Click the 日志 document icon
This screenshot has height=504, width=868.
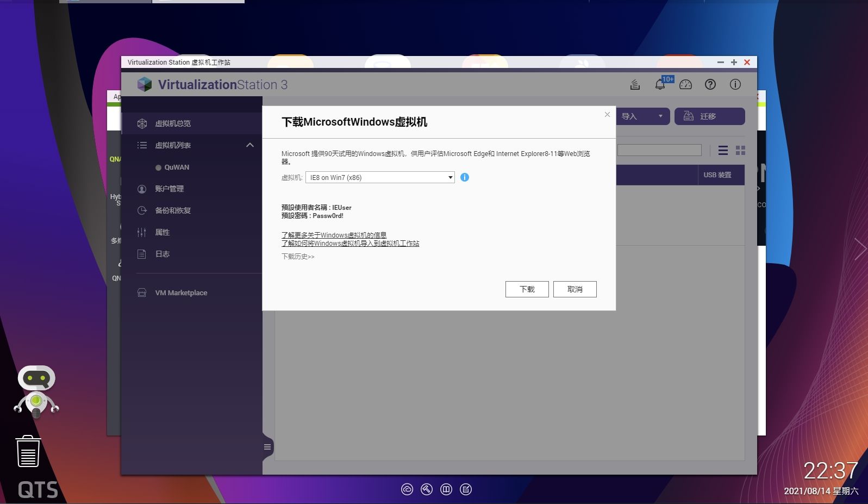(x=142, y=254)
